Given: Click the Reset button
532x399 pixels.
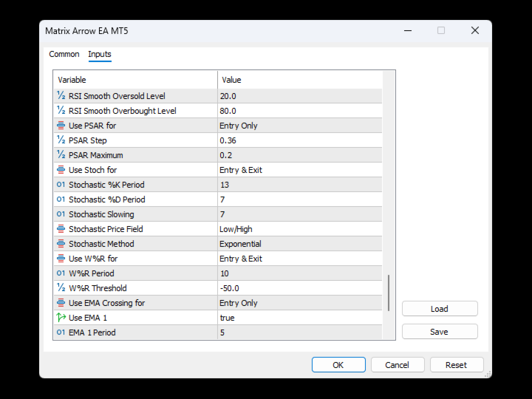Looking at the screenshot, I should click(457, 365).
